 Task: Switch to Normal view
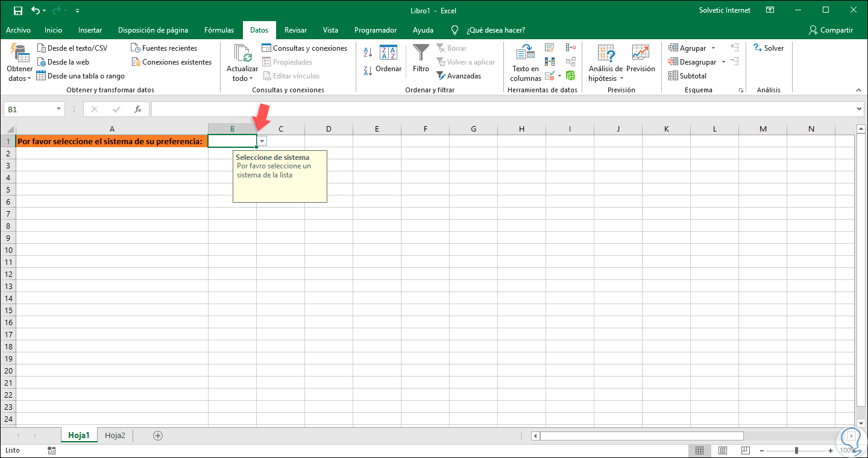pos(699,450)
